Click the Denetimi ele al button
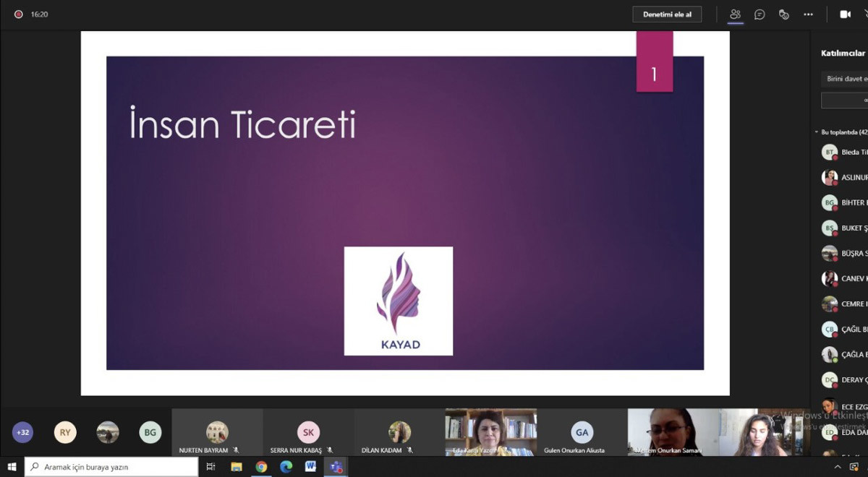Image resolution: width=868 pixels, height=477 pixels. (666, 14)
